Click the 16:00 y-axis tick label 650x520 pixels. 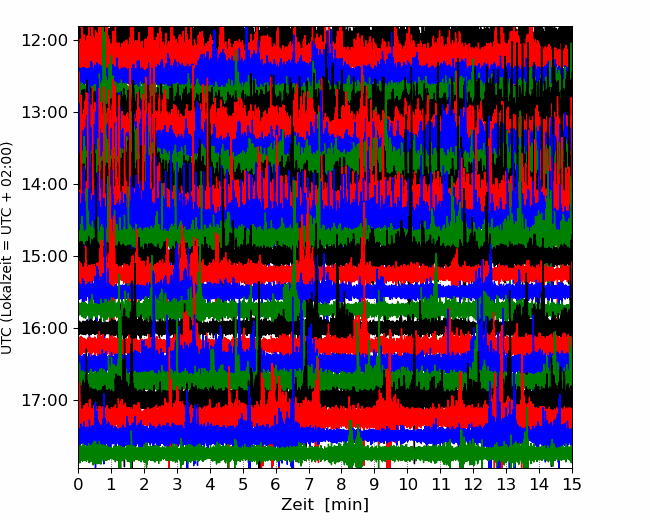(x=44, y=328)
